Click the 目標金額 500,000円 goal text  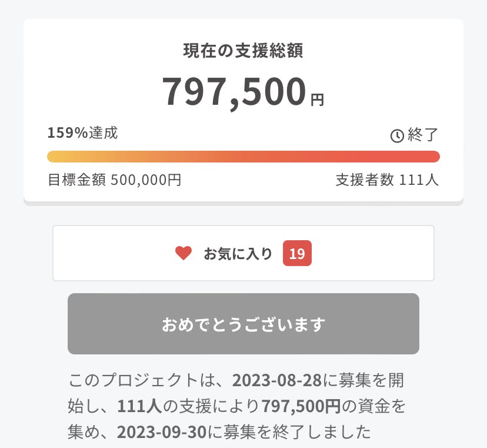114,180
